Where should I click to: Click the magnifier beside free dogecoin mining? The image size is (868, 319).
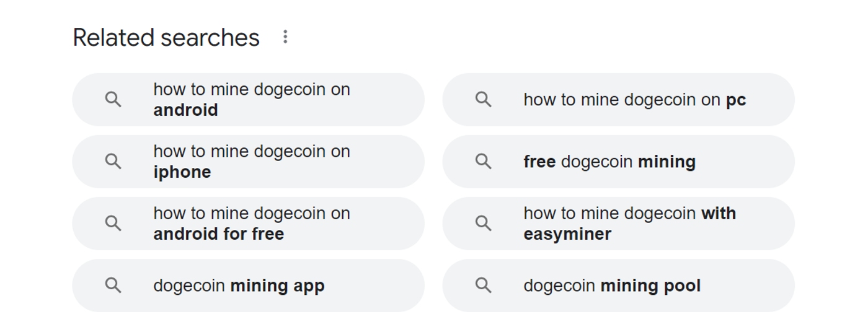pos(483,162)
